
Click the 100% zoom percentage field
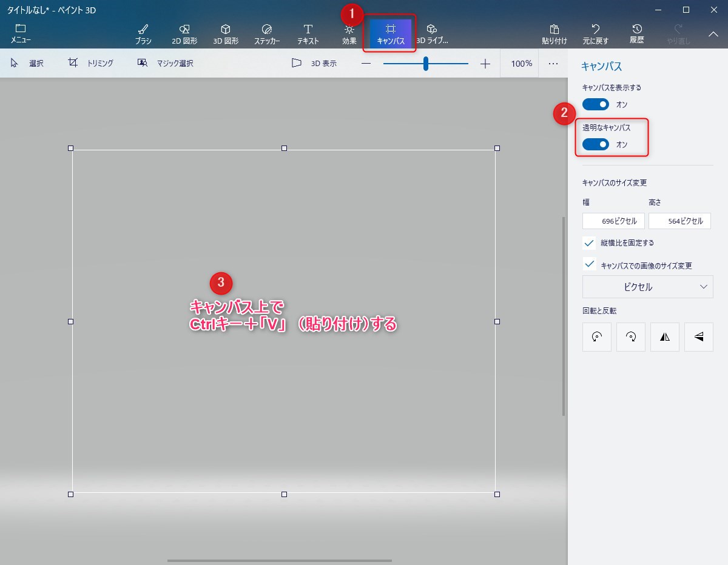click(521, 63)
